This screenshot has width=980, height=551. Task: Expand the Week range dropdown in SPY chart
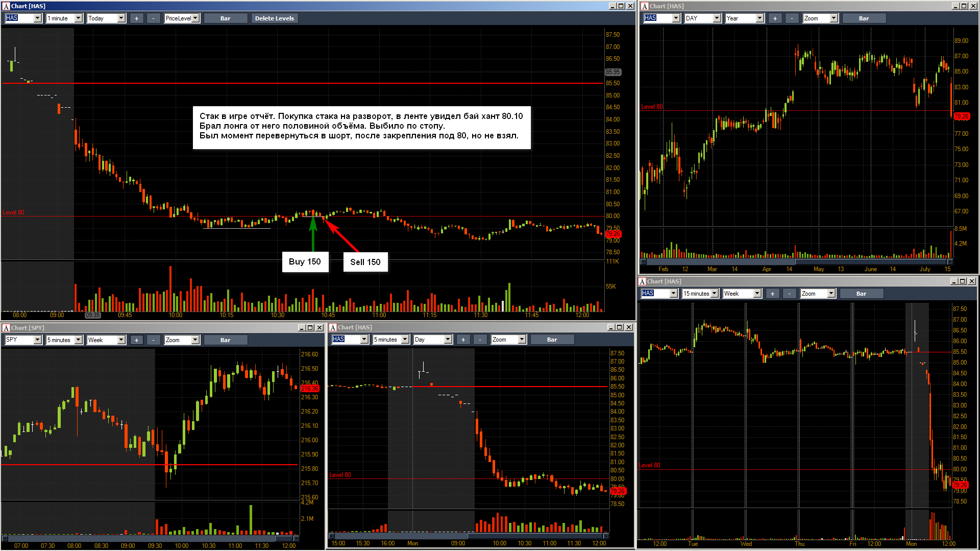tap(121, 340)
